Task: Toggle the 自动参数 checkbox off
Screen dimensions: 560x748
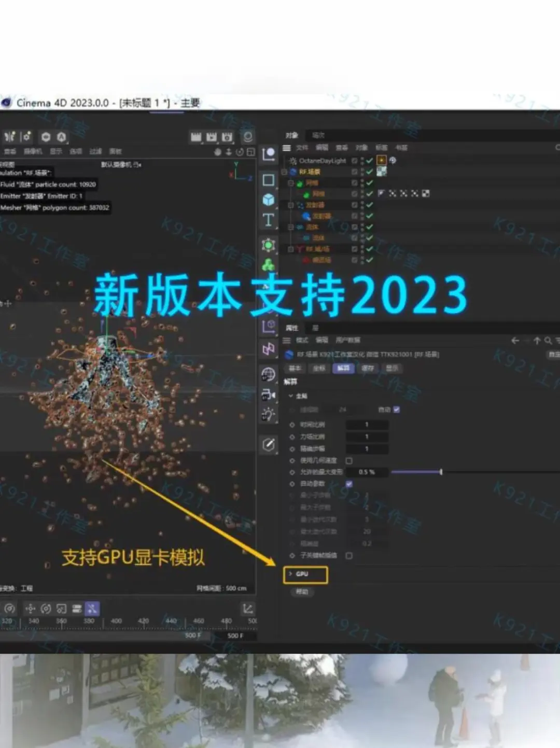Action: [349, 484]
